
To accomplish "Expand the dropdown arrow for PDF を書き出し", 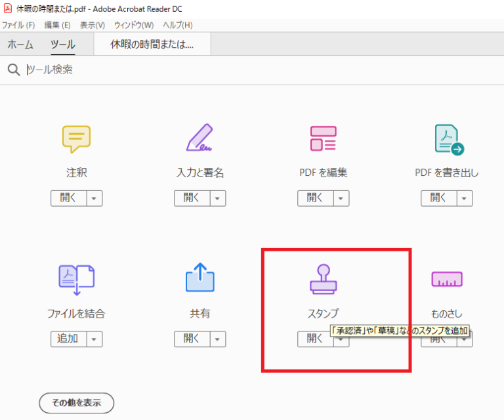I will point(465,198).
